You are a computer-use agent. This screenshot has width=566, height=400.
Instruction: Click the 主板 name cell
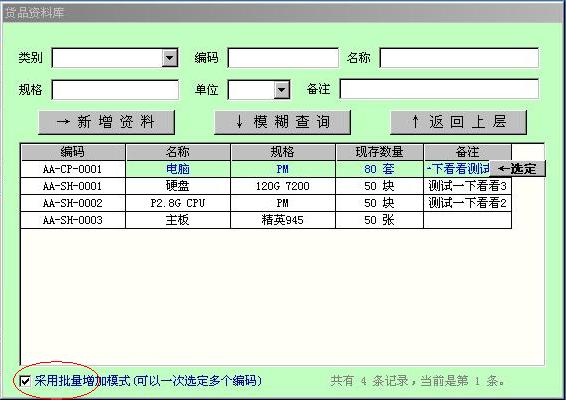[178, 220]
